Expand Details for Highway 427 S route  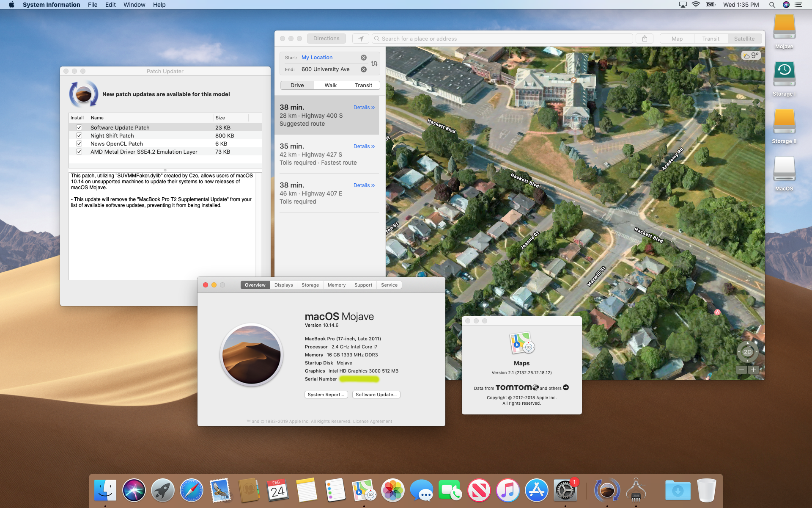[x=364, y=146]
